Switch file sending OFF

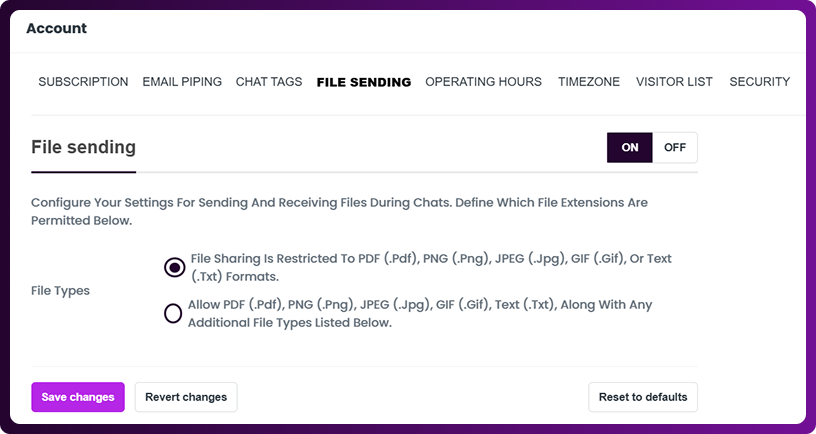click(675, 147)
